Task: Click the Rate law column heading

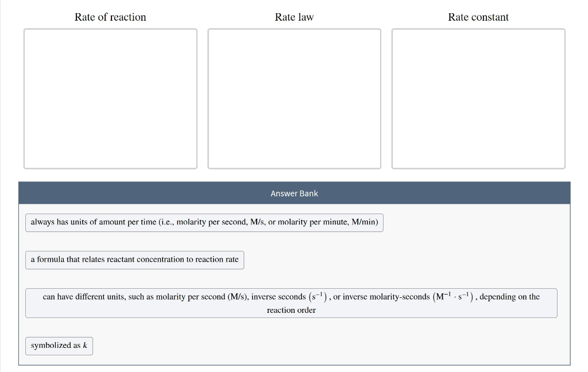Action: 294,17
